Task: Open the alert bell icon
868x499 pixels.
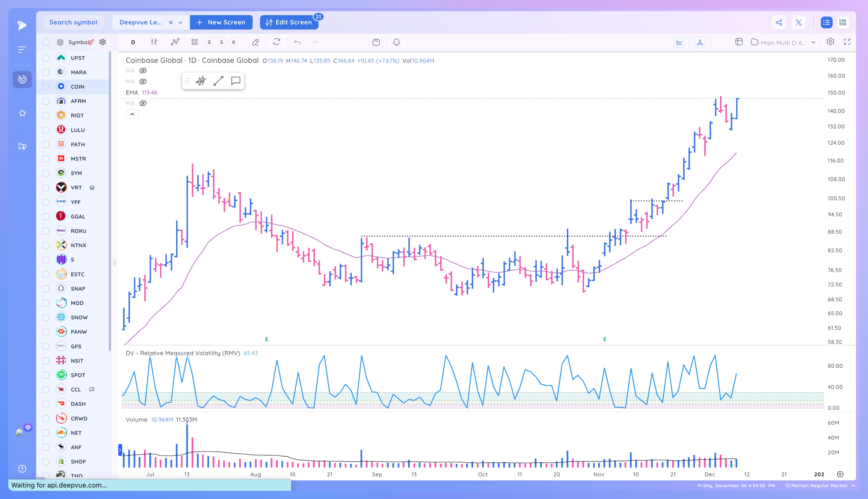Action: pos(396,42)
